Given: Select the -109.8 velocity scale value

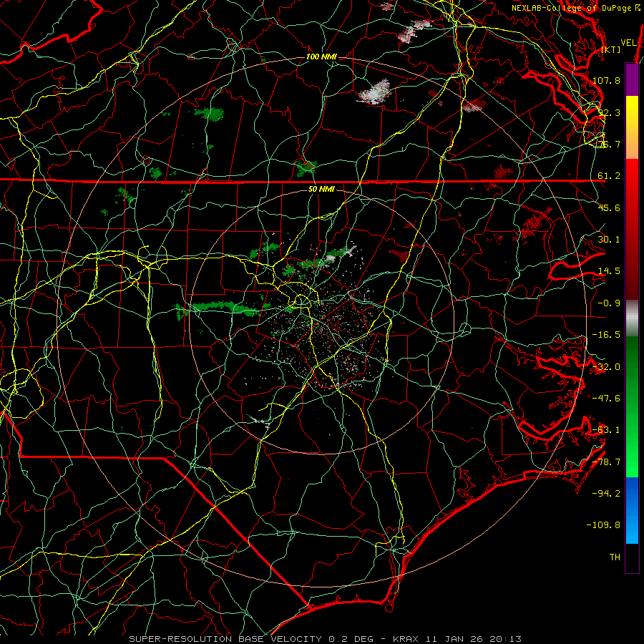Looking at the screenshot, I should (x=604, y=525).
